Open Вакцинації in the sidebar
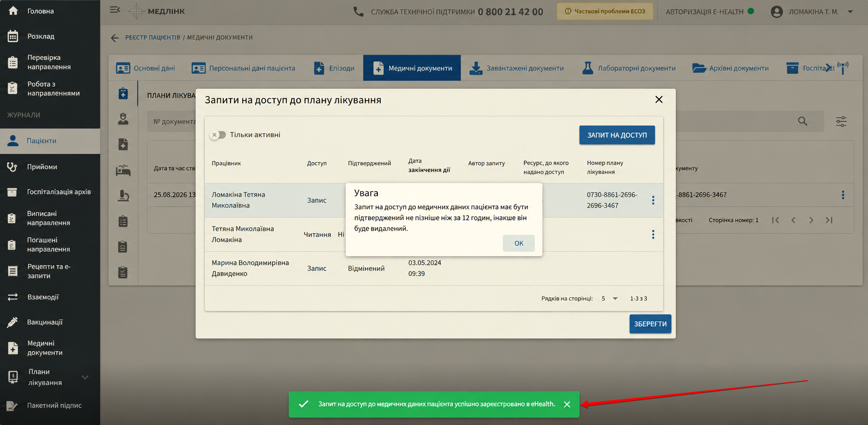868x425 pixels. (45, 322)
